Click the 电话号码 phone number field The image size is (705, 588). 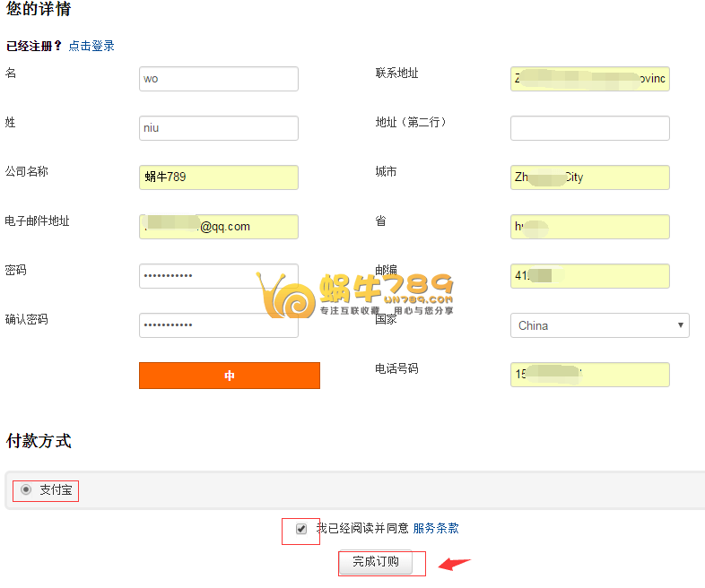click(x=589, y=375)
